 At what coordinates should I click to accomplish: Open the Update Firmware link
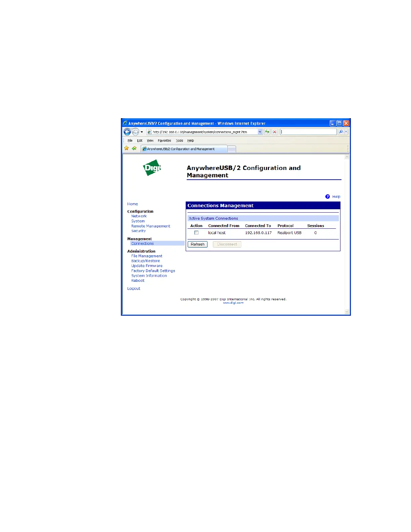click(147, 266)
